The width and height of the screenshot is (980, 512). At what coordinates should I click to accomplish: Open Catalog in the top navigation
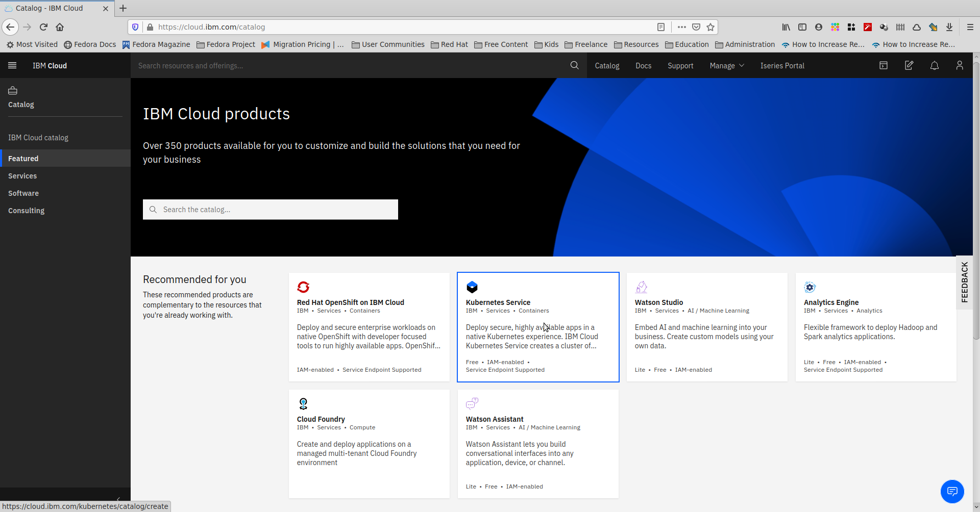coord(607,66)
